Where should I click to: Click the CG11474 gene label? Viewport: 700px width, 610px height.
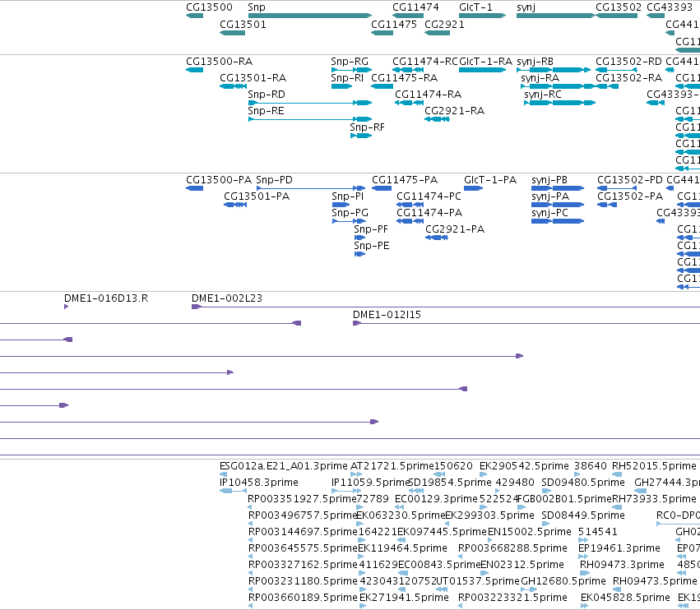(x=415, y=7)
